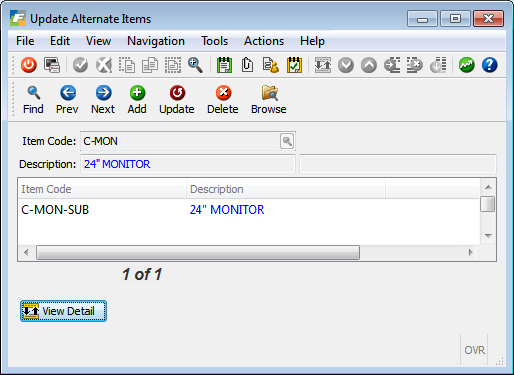The height and width of the screenshot is (375, 514).
Task: Click the Item Code lookup magnifier button
Action: (287, 141)
